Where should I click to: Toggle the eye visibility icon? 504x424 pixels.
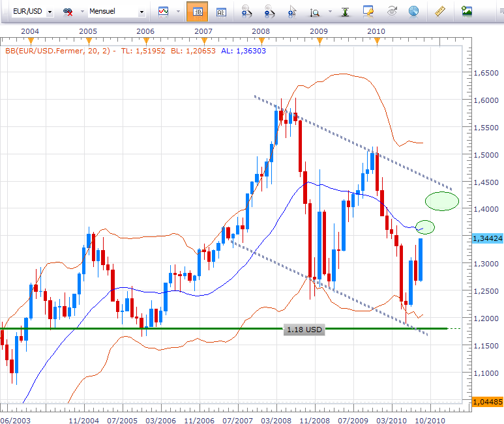tap(392, 12)
